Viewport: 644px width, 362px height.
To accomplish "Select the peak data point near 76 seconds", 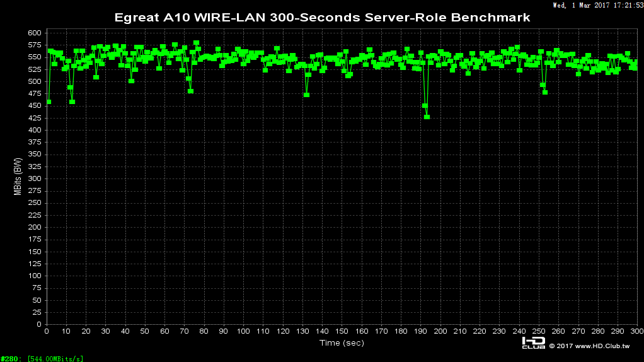I will pos(197,43).
